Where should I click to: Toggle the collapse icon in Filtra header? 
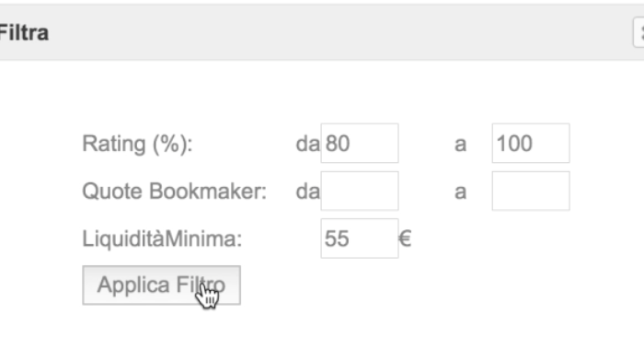pos(638,32)
